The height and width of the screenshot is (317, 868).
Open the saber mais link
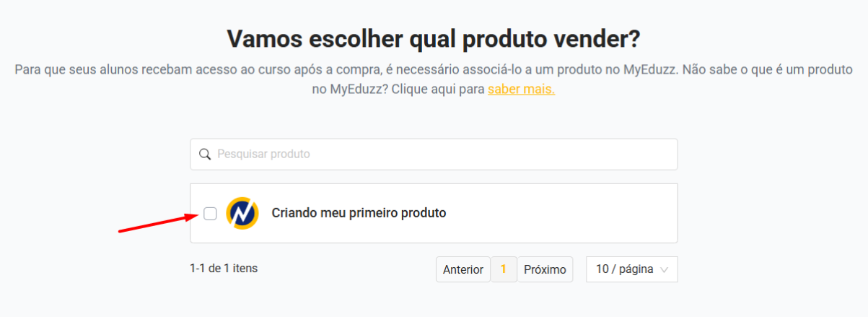click(x=521, y=90)
